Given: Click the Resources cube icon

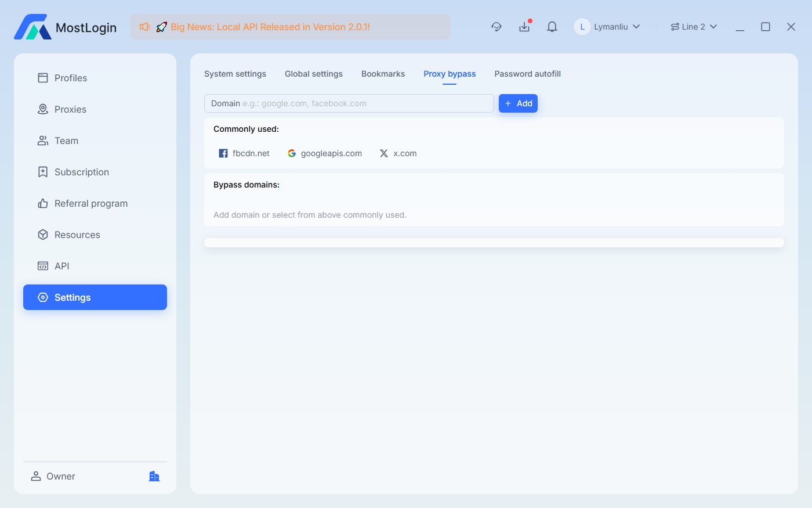Looking at the screenshot, I should (43, 235).
